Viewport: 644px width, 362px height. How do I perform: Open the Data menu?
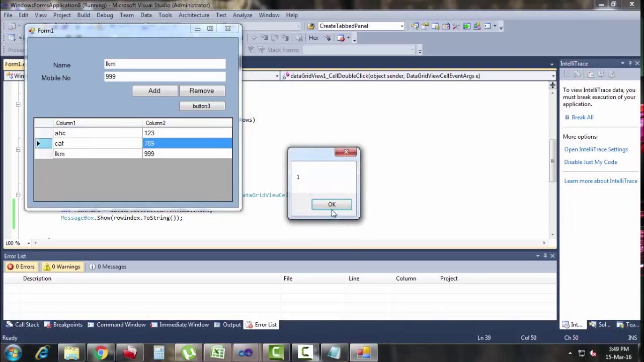[146, 15]
